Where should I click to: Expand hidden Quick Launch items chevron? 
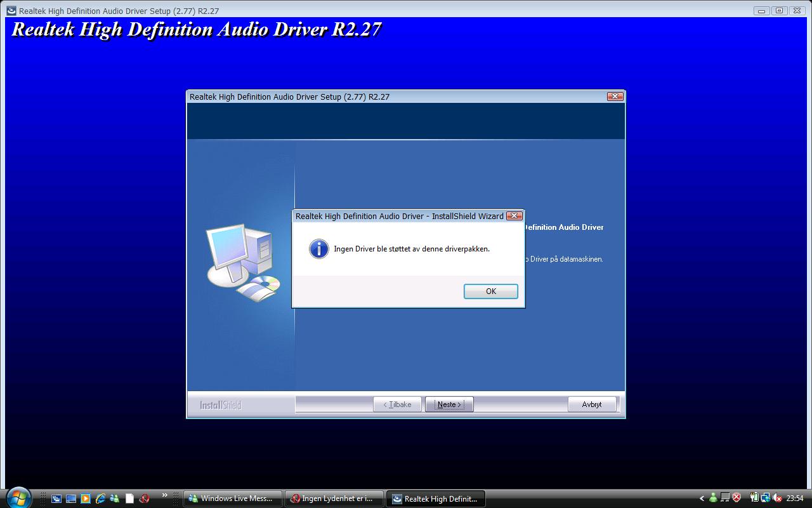(165, 495)
